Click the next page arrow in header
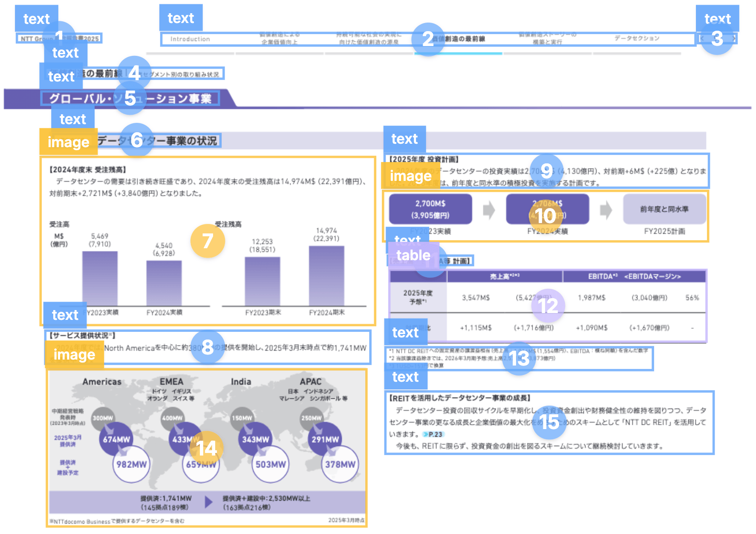Image resolution: width=756 pixels, height=534 pixels. [x=733, y=38]
